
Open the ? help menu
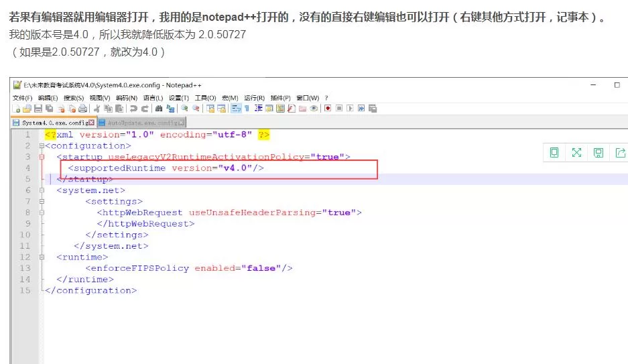[x=326, y=98]
